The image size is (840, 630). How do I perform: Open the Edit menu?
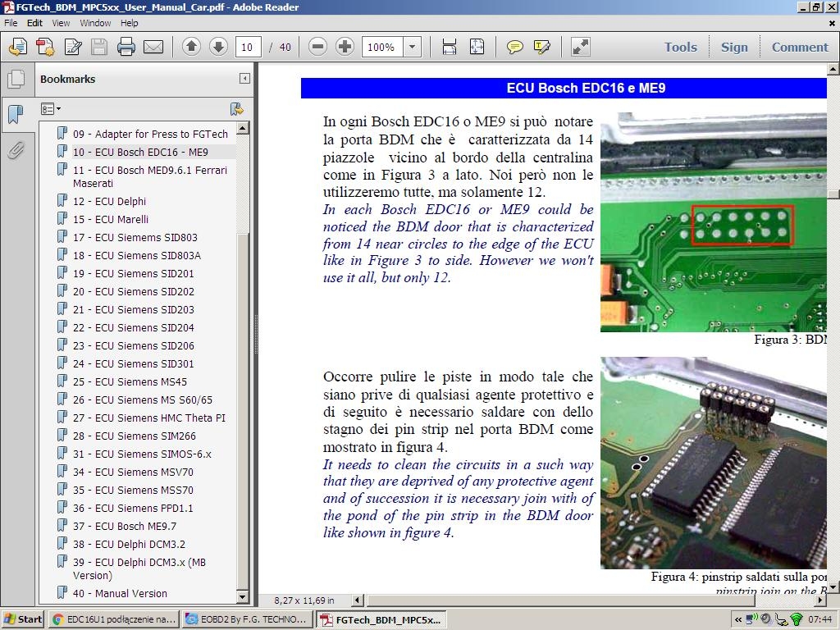tap(34, 23)
